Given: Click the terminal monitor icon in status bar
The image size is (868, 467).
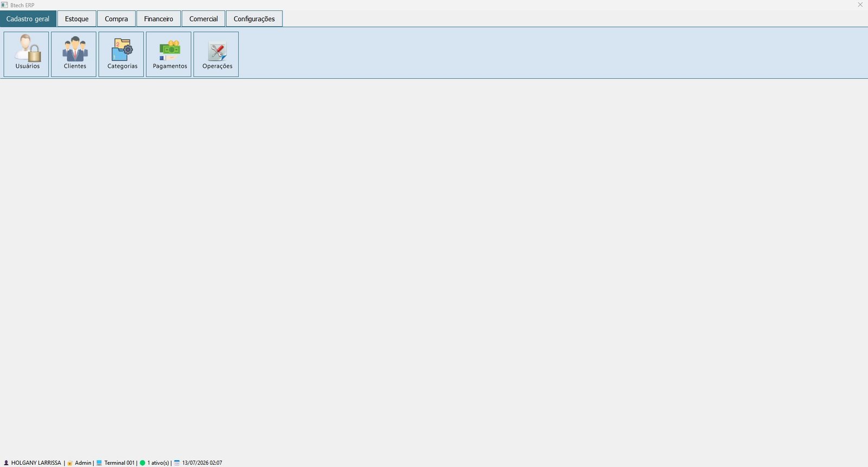Looking at the screenshot, I should click(99, 463).
